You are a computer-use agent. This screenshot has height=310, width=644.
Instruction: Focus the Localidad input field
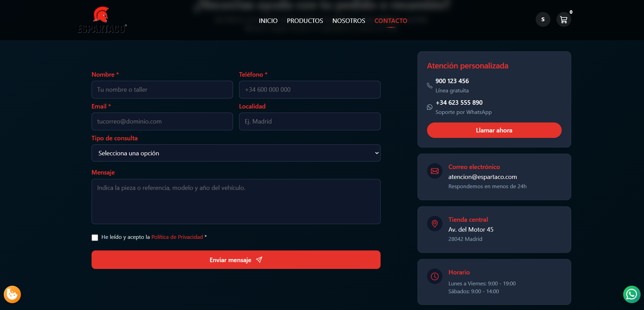310,121
